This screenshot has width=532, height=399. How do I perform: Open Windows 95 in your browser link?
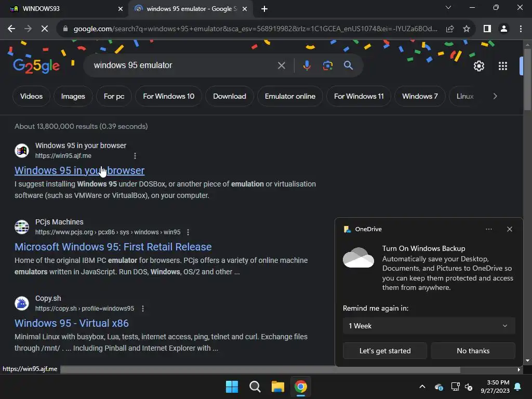[x=79, y=170]
